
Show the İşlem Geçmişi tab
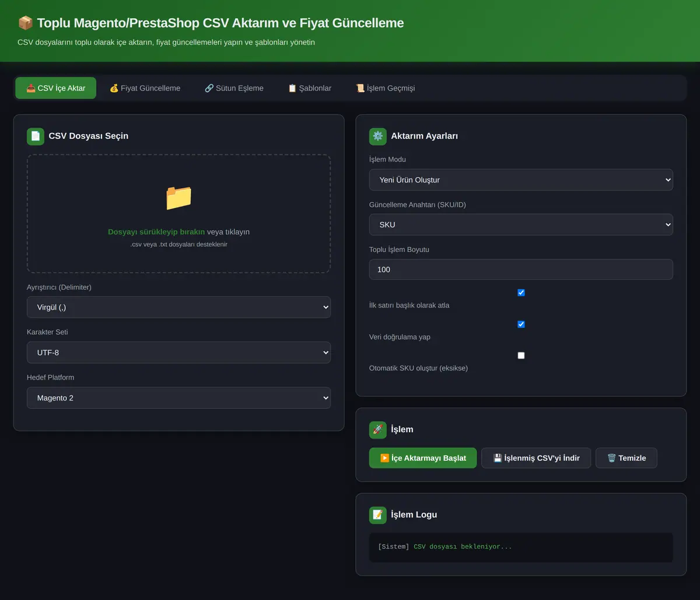(x=386, y=88)
